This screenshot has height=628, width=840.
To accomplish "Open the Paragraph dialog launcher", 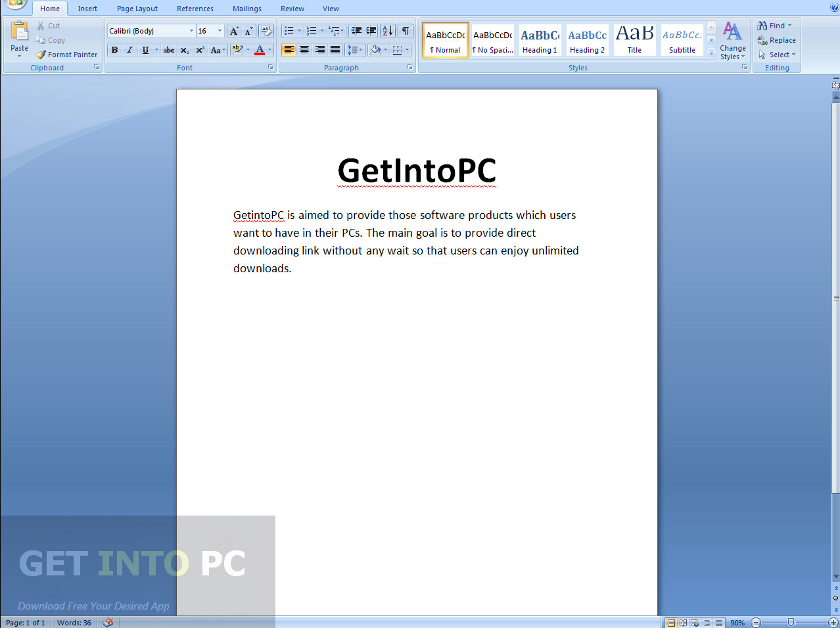I will pyautogui.click(x=409, y=67).
